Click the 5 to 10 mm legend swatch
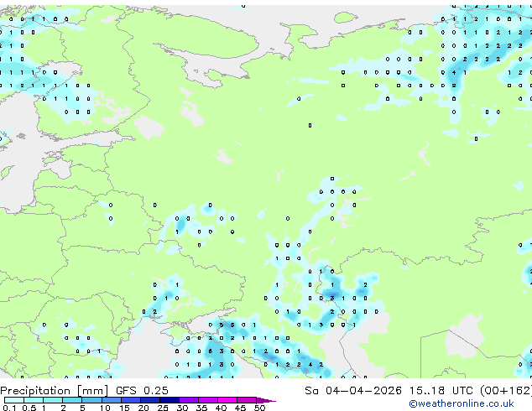532x411 pixels. [91, 400]
